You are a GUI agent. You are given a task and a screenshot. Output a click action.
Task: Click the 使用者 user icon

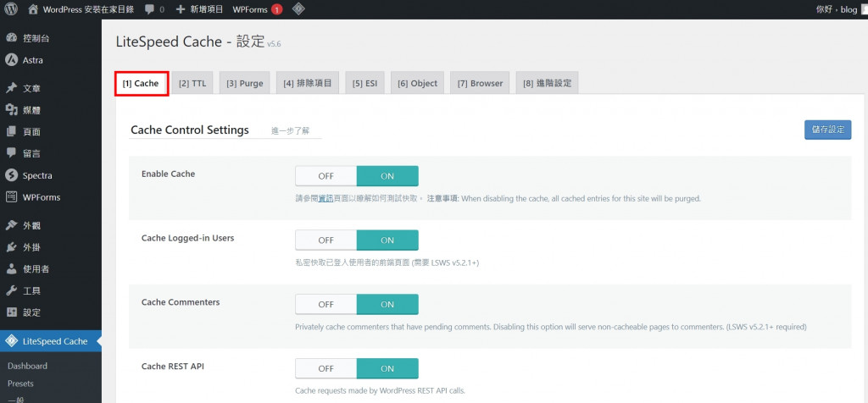click(x=11, y=268)
